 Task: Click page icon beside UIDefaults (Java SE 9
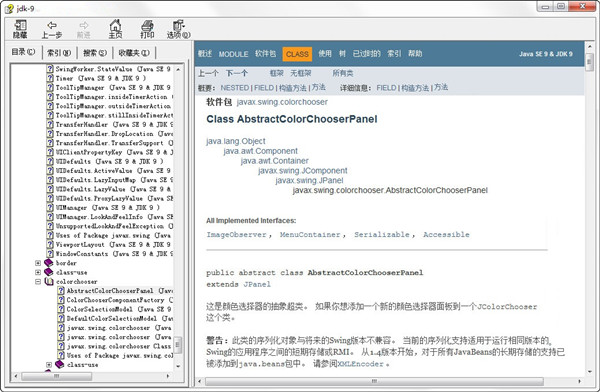point(50,161)
